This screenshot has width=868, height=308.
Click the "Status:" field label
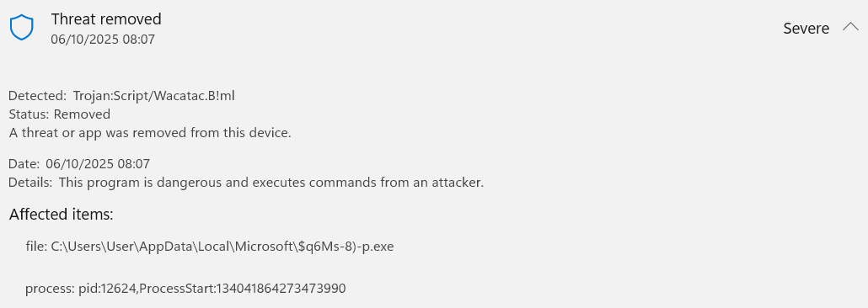29,114
